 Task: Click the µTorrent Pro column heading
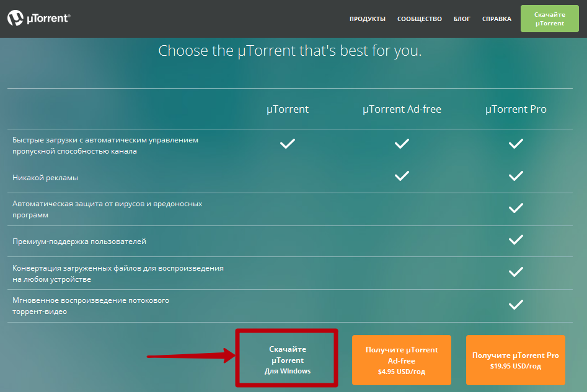[x=516, y=109]
